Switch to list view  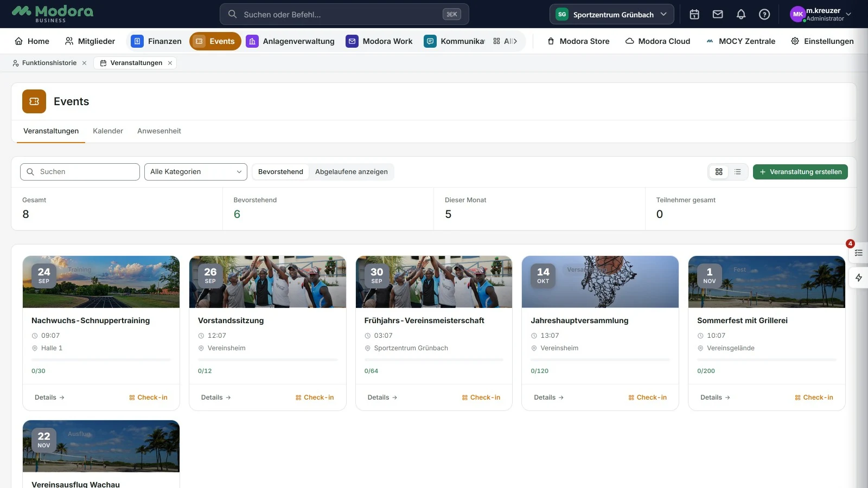click(738, 172)
